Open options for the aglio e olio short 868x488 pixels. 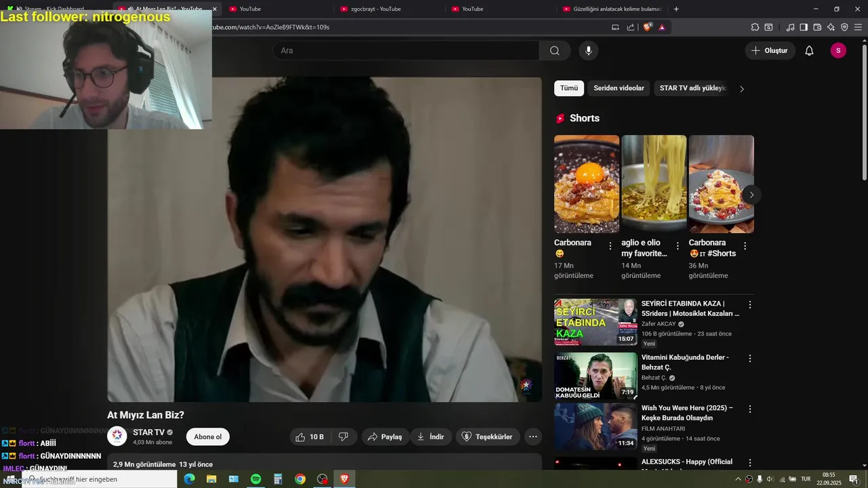click(x=677, y=246)
